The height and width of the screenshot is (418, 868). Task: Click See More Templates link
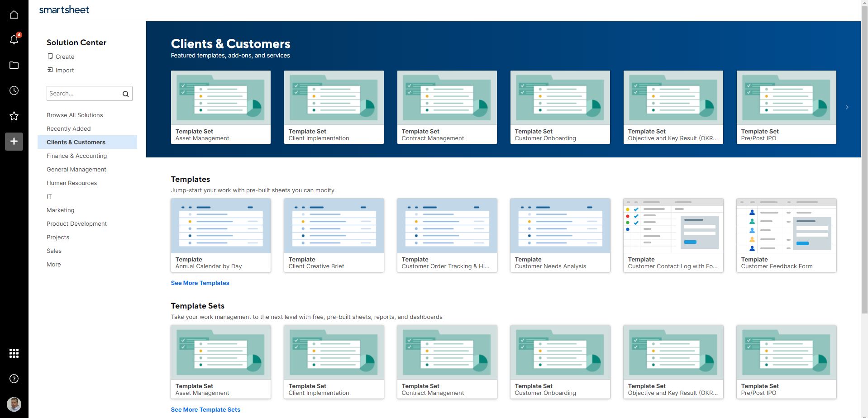point(200,283)
